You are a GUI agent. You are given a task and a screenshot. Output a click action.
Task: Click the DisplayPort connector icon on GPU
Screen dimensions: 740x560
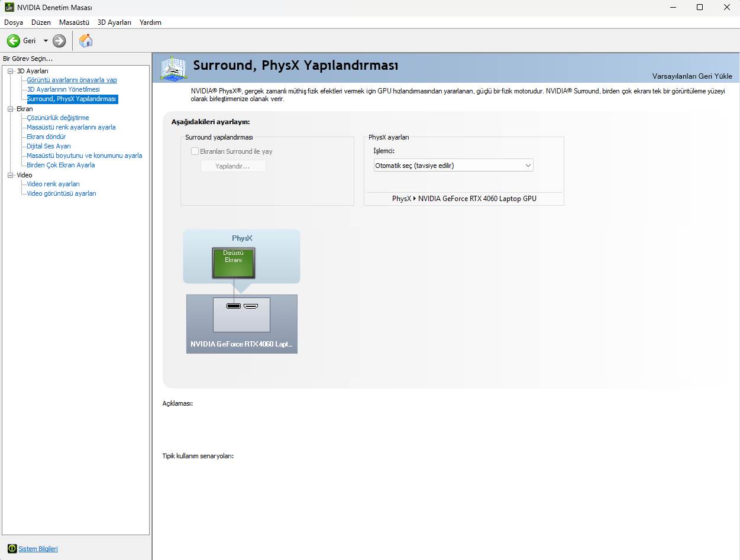(234, 306)
